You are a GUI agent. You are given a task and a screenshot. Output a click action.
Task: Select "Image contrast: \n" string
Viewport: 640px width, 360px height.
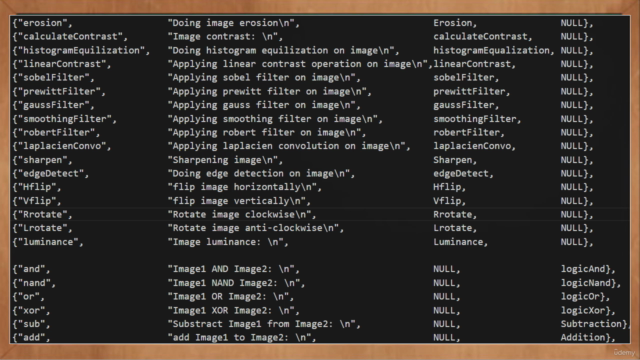[x=223, y=36]
